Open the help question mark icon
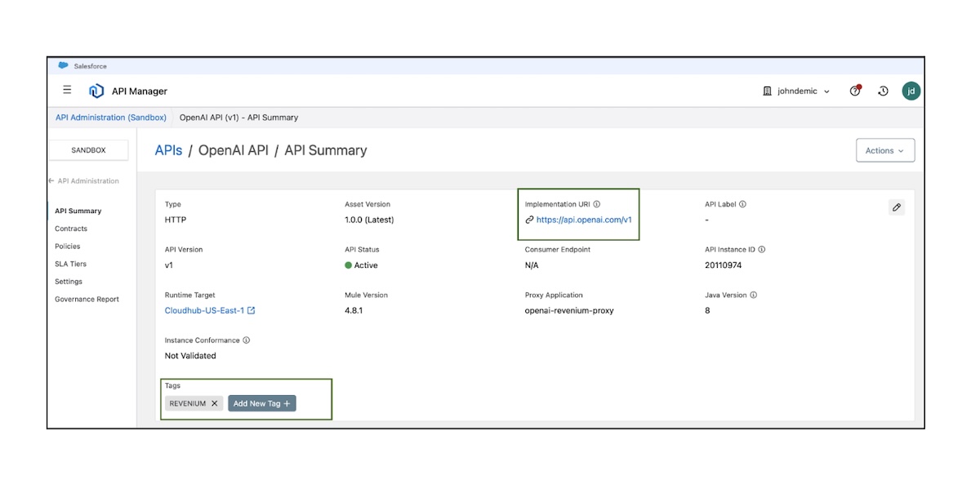980x489 pixels. [855, 91]
